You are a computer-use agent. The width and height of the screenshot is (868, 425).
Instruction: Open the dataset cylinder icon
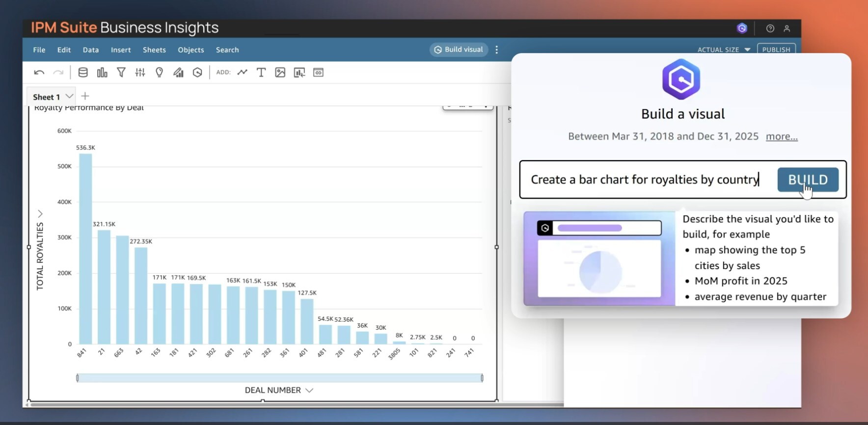coord(83,73)
